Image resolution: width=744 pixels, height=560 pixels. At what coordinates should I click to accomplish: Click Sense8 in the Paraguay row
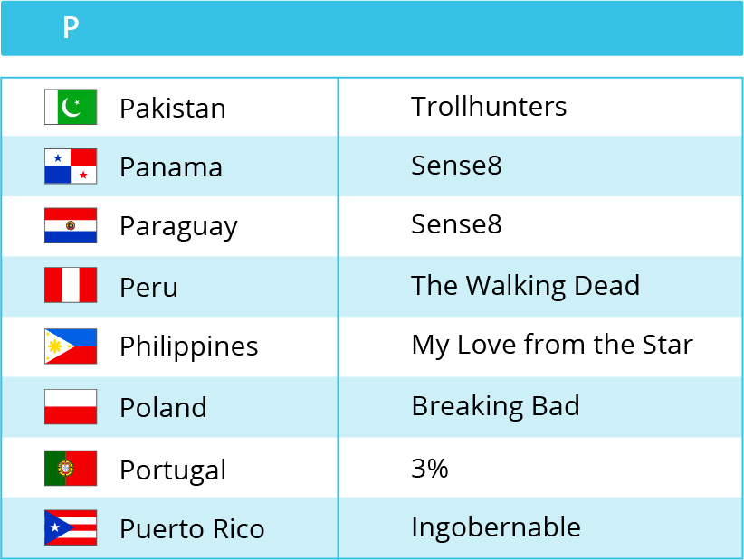point(456,224)
